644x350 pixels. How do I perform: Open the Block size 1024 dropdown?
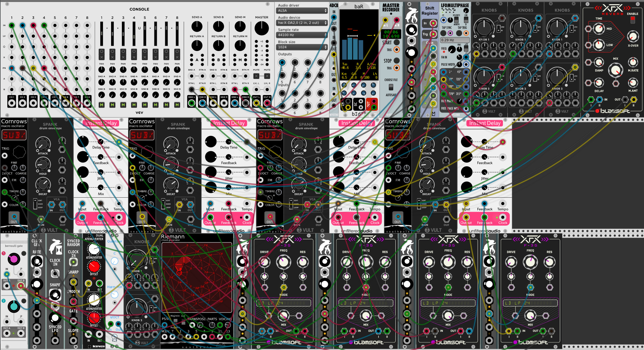click(302, 47)
